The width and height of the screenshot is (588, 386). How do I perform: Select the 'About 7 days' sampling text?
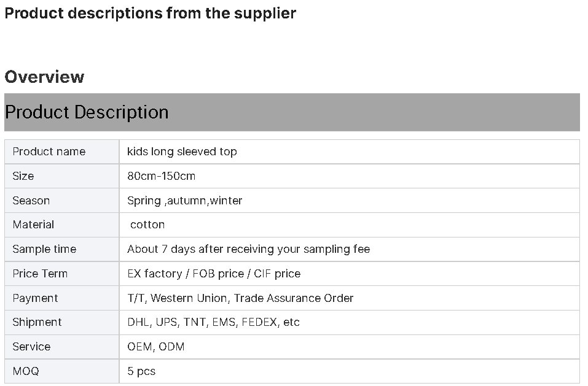point(248,249)
